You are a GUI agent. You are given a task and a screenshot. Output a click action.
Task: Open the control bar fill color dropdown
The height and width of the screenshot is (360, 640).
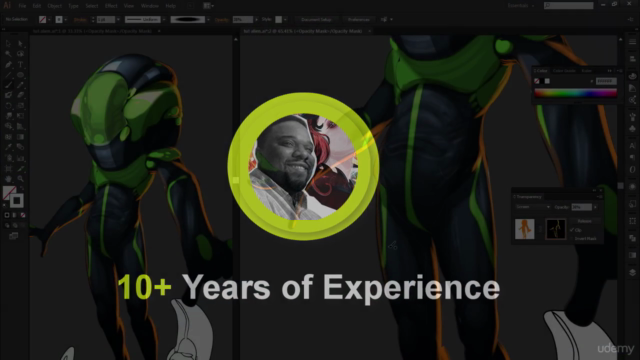click(x=49, y=20)
